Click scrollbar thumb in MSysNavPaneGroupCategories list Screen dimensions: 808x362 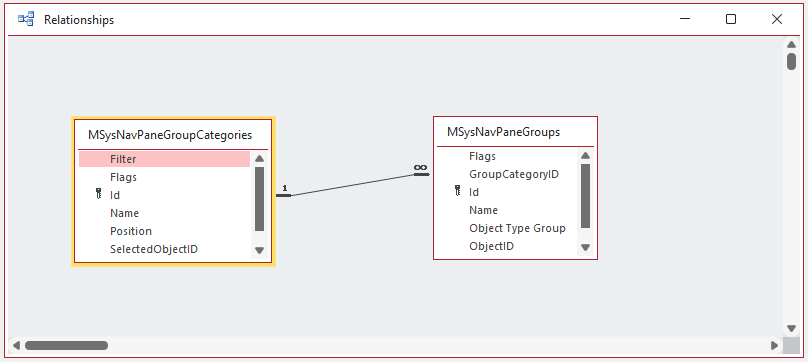[x=259, y=199]
